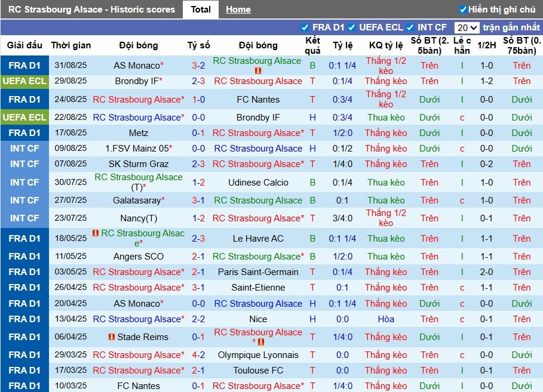The height and width of the screenshot is (392, 543).
Task: Disable the INT CF filter checkbox
Action: (410, 27)
